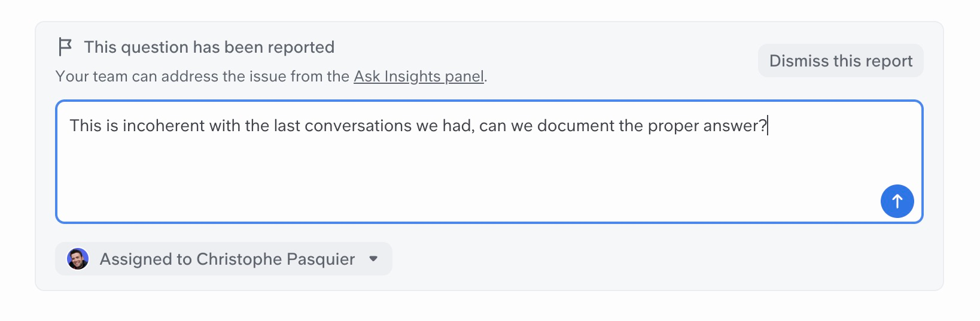Expand the assignee dropdown caret

click(373, 259)
